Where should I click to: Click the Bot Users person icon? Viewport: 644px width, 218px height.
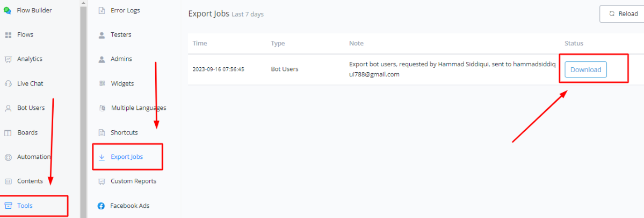pos(8,108)
